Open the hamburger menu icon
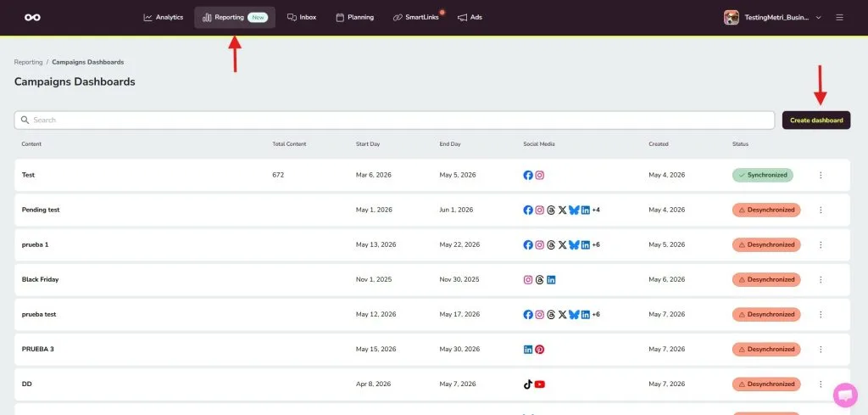The width and height of the screenshot is (868, 415). pos(840,17)
